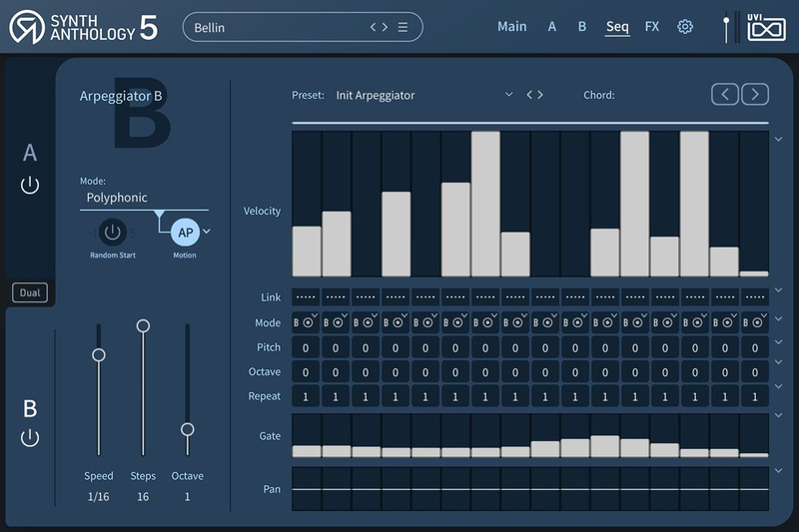The image size is (799, 532).
Task: Click step 8 mode icon
Action: (515, 322)
